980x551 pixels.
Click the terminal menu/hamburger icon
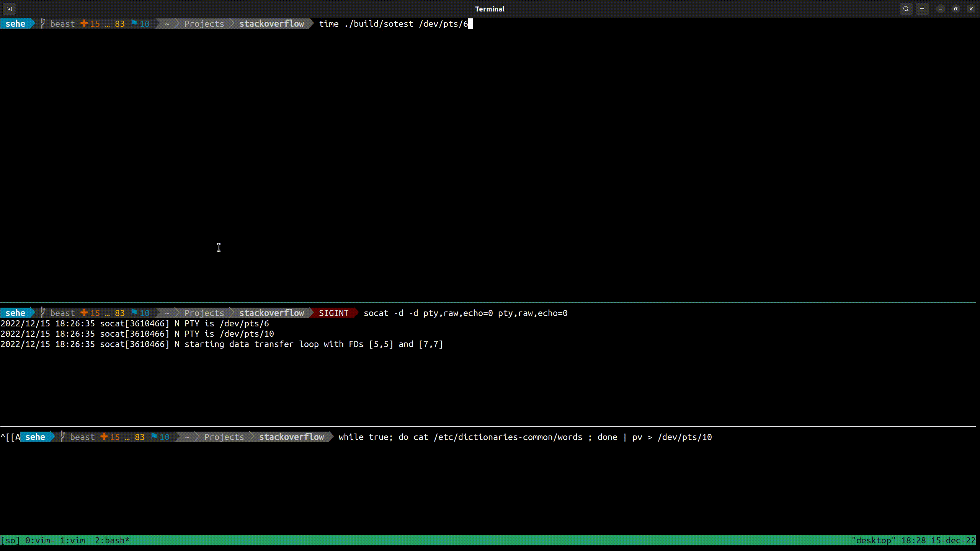tap(922, 9)
